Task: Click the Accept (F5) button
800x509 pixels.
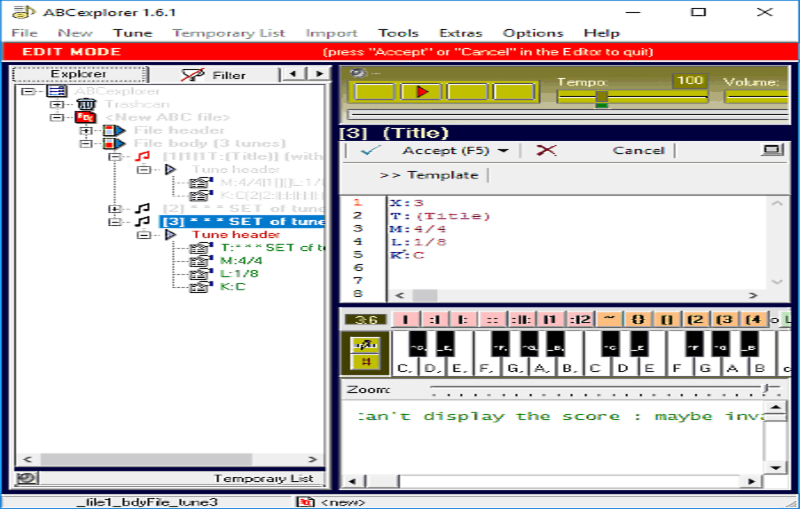Action: click(x=445, y=150)
